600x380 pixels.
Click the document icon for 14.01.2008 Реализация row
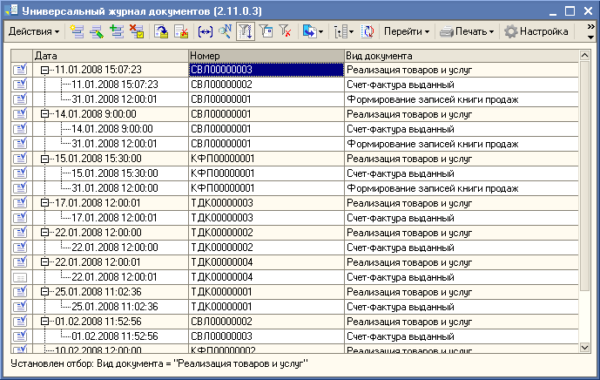click(20, 114)
